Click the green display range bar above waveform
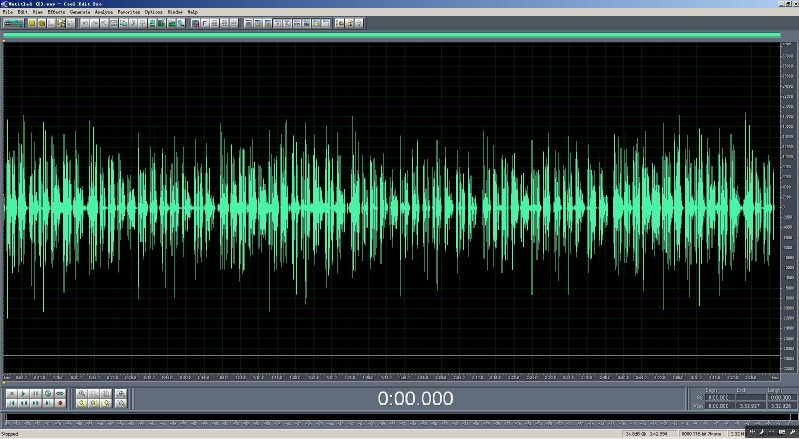799x439 pixels. tap(391, 35)
